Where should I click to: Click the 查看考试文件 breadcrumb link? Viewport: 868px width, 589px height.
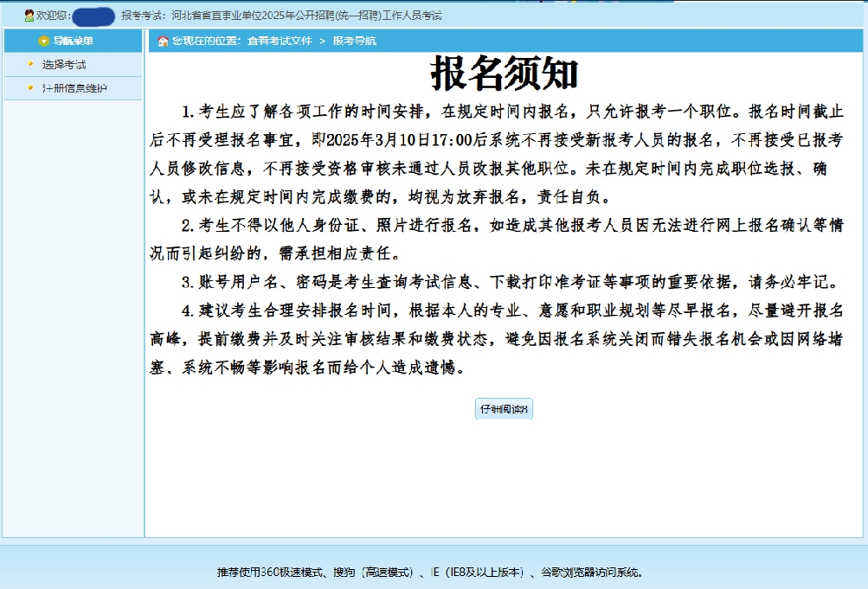(280, 41)
